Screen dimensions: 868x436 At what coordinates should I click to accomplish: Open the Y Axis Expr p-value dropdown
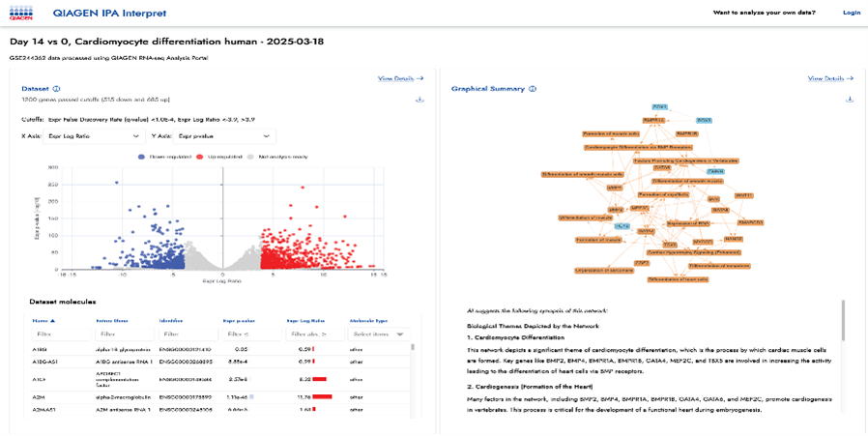click(225, 136)
